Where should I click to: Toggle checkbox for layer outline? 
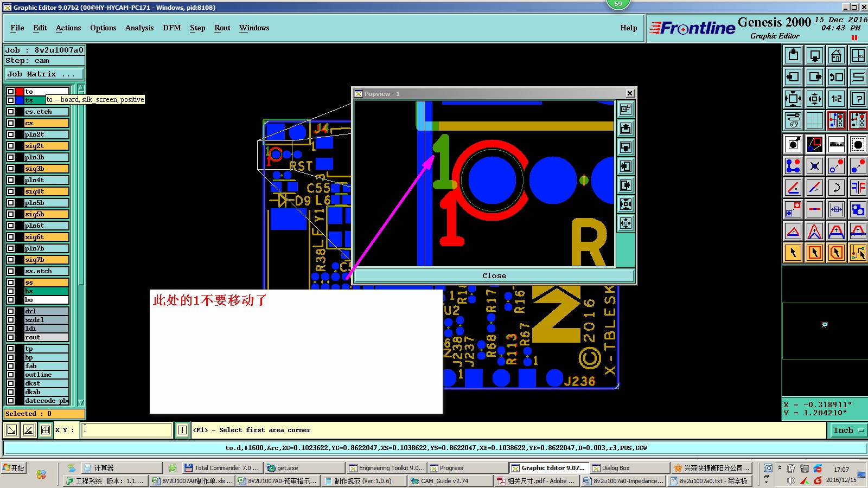click(11, 375)
